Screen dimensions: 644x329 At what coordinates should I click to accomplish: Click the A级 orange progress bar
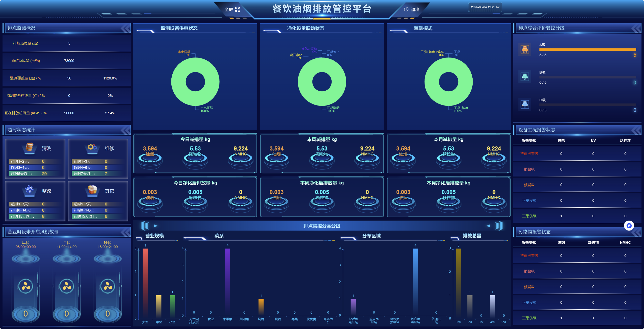point(588,50)
